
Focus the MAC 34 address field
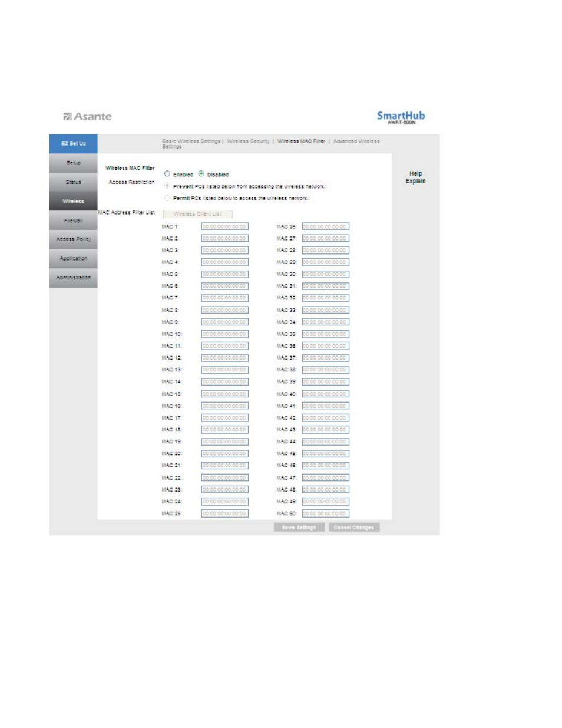pyautogui.click(x=326, y=322)
